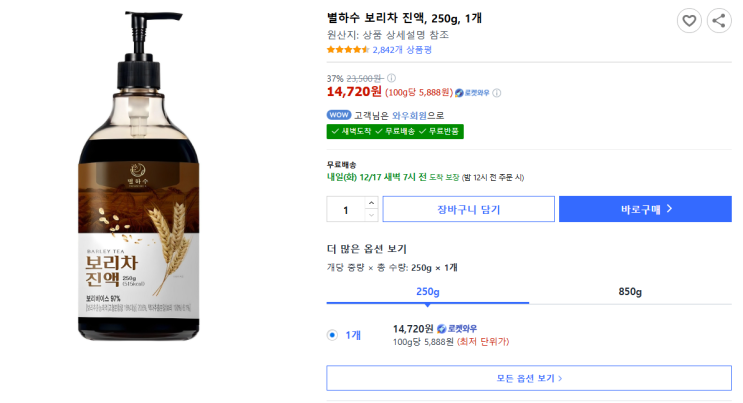Open the 2,842개 상품평 reviews link

pos(402,49)
